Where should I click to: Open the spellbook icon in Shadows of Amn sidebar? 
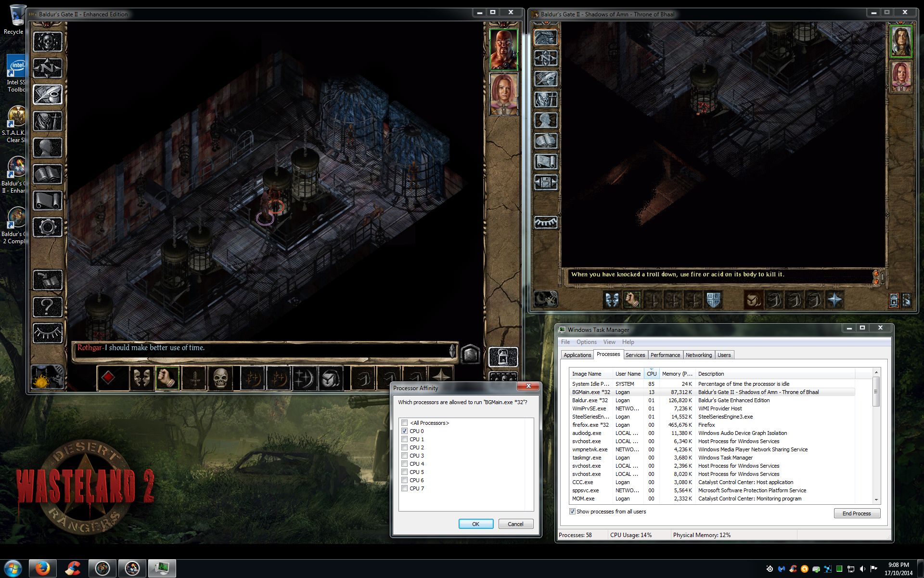point(546,141)
